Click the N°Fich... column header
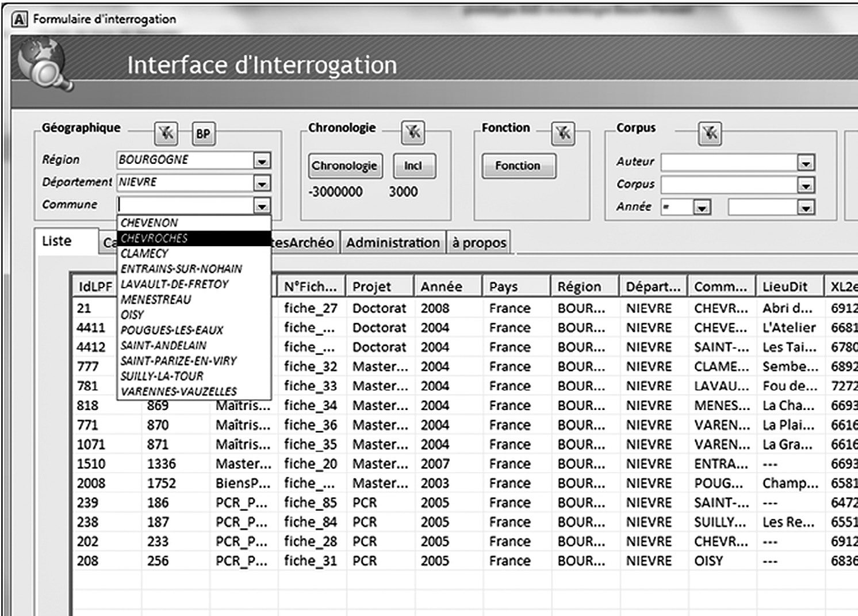 tap(312, 286)
